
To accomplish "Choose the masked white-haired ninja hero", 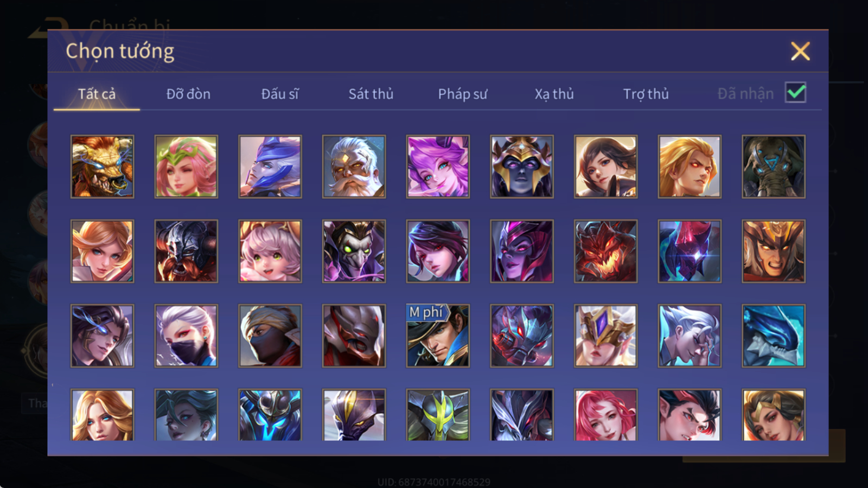I will [x=186, y=336].
